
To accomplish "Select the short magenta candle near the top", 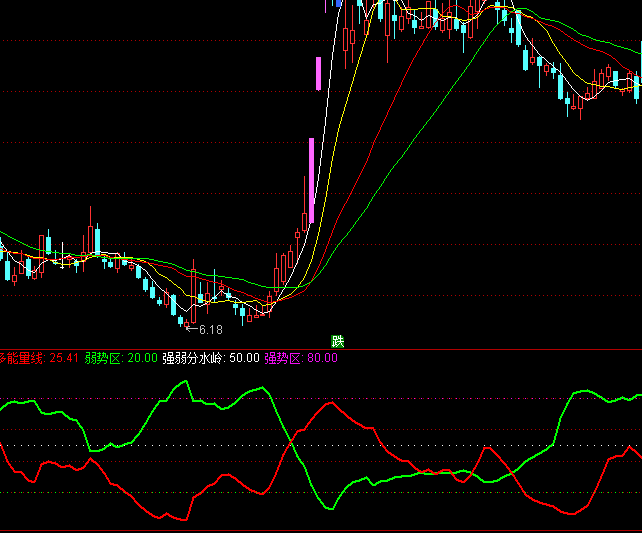I will (319, 73).
